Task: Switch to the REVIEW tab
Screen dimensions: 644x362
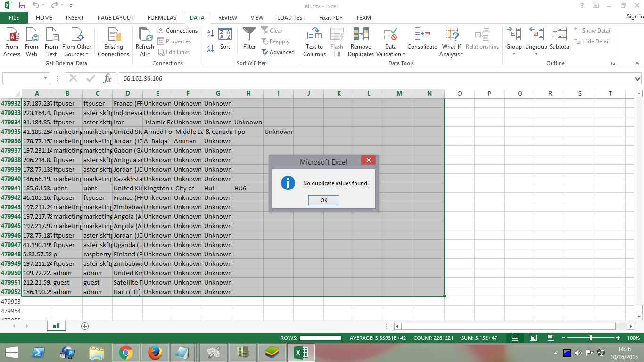Action: point(227,17)
